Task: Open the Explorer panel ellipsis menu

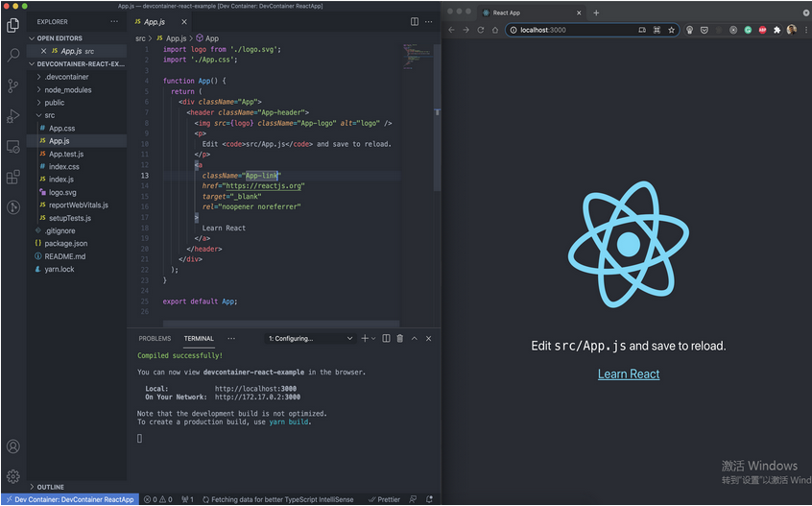Action: pyautogui.click(x=114, y=22)
